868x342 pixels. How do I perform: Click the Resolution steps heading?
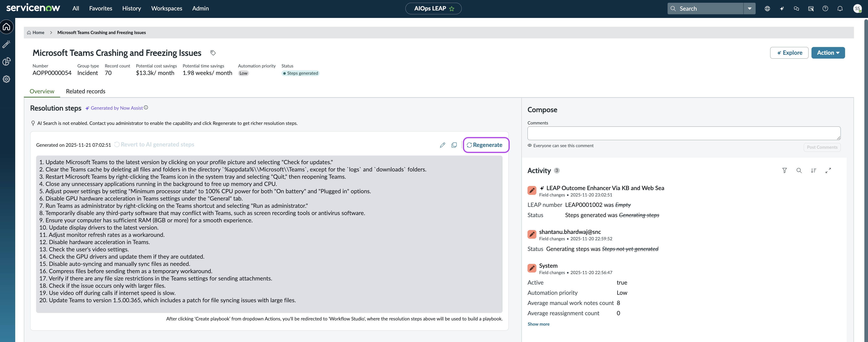pyautogui.click(x=56, y=108)
